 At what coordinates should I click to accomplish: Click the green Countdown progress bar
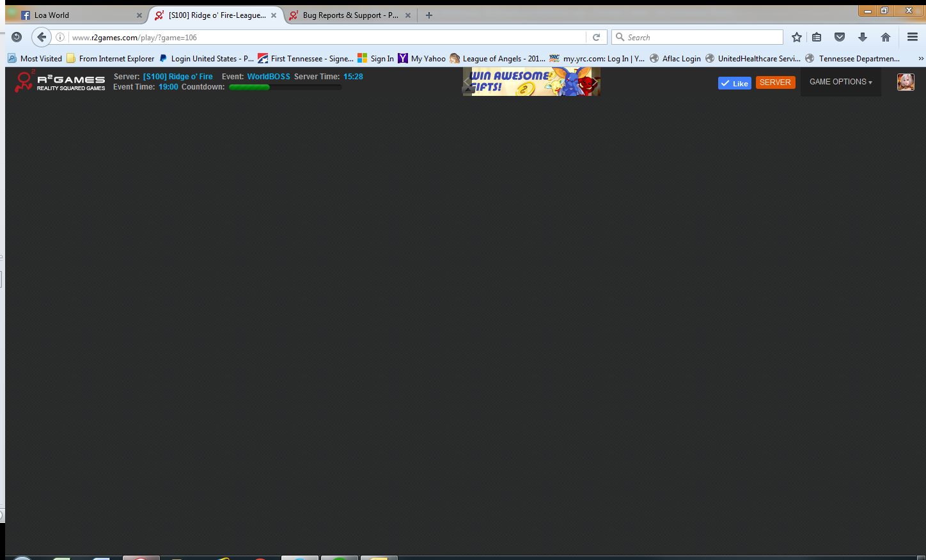click(x=285, y=87)
